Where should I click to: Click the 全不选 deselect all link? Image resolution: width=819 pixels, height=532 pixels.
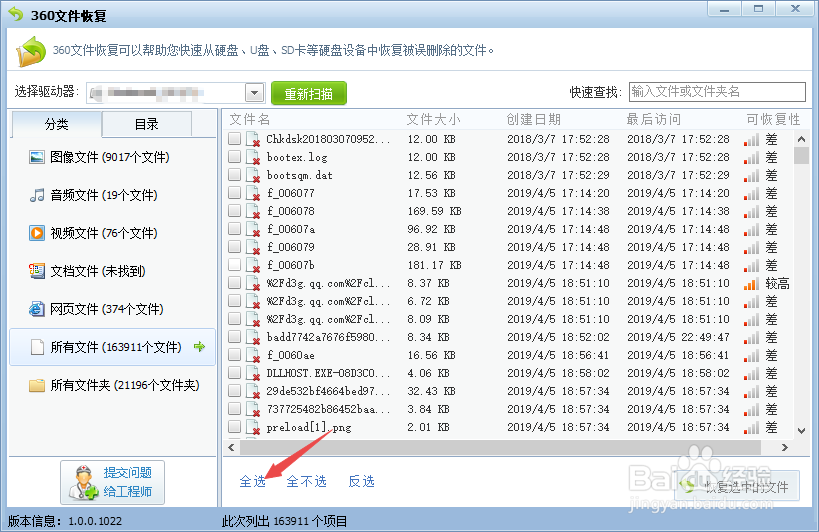pos(307,481)
